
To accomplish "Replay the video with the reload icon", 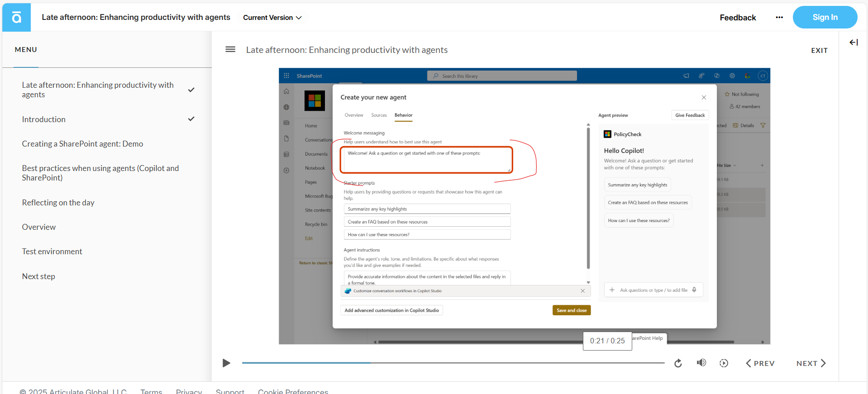I will point(678,363).
